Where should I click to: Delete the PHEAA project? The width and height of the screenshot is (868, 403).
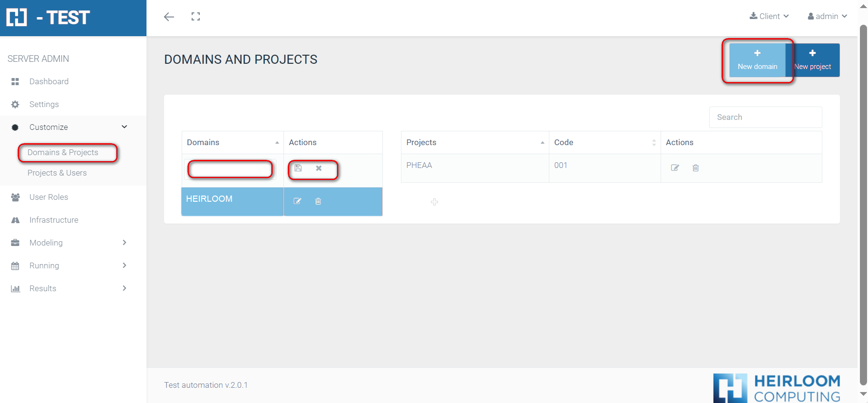(695, 168)
